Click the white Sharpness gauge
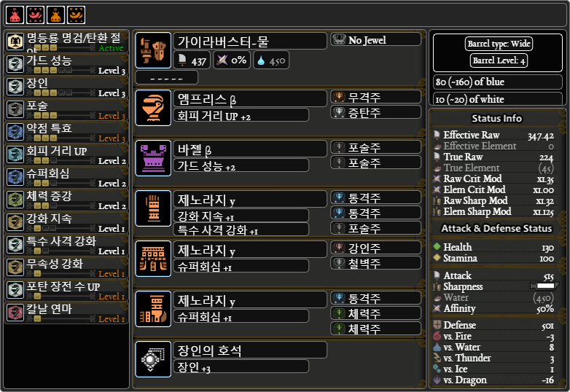The height and width of the screenshot is (392, 570). [544, 286]
